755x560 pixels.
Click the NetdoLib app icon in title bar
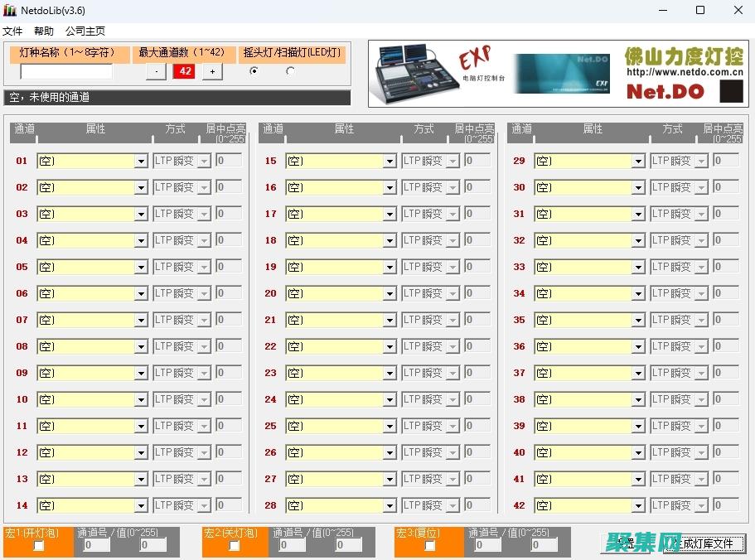(x=10, y=11)
